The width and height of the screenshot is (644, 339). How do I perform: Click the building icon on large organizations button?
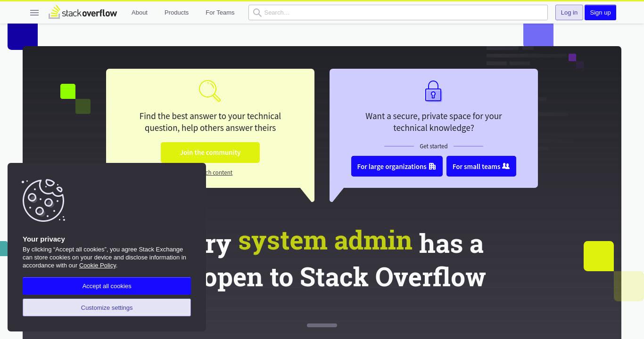pos(432,166)
